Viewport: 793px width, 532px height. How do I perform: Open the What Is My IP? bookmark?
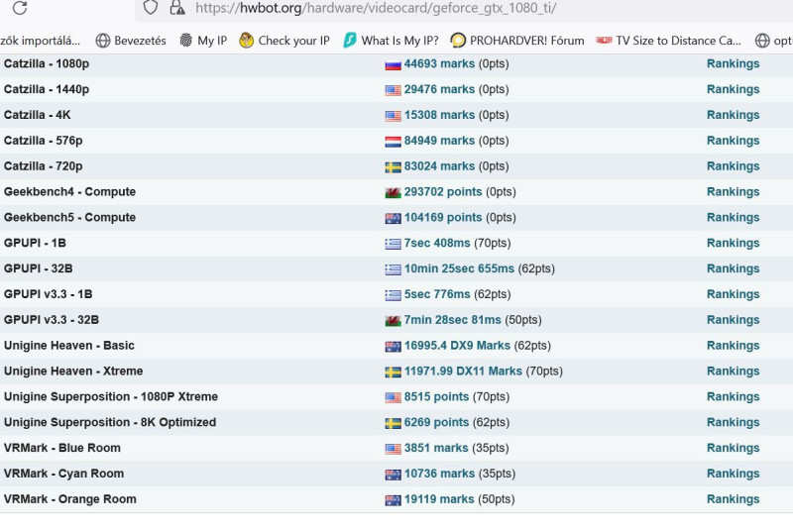click(391, 41)
